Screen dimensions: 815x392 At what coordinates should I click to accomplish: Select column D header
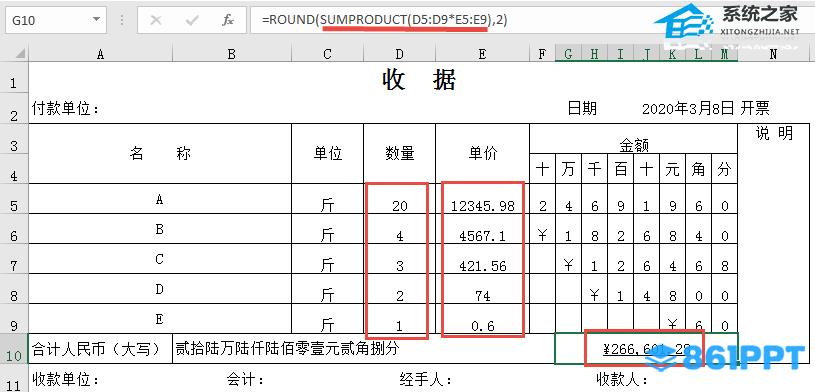(399, 54)
